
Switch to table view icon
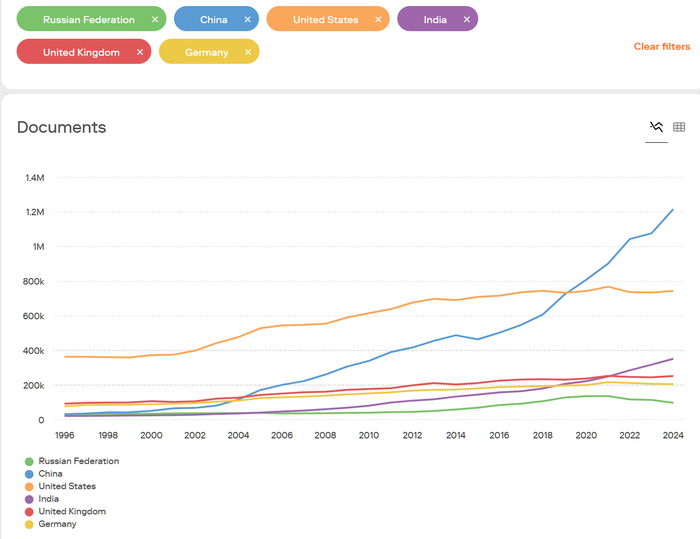[679, 127]
